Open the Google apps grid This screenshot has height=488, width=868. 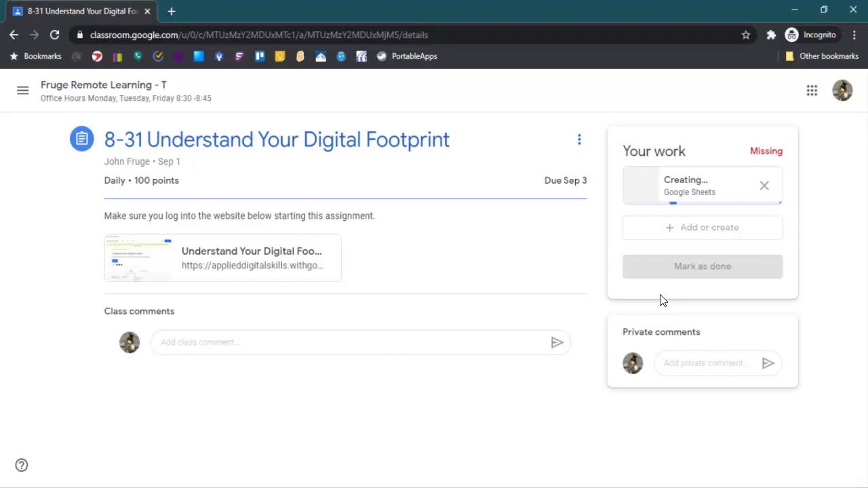[x=812, y=90]
